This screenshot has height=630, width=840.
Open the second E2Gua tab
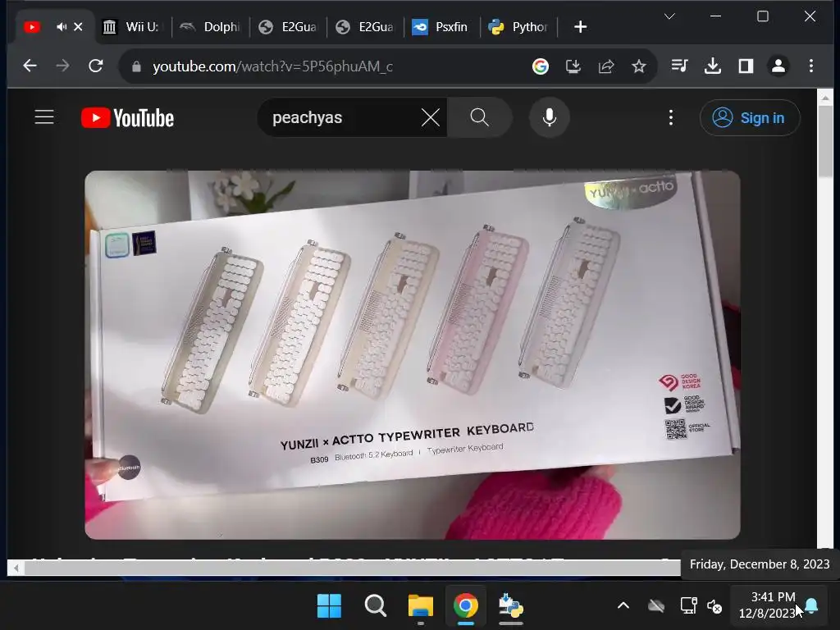(365, 26)
